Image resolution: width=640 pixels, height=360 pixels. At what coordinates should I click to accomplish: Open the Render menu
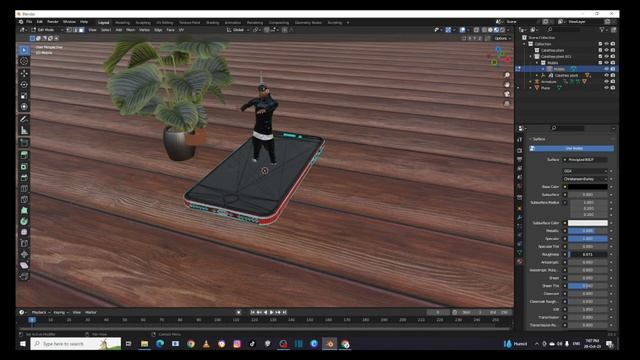[53, 22]
